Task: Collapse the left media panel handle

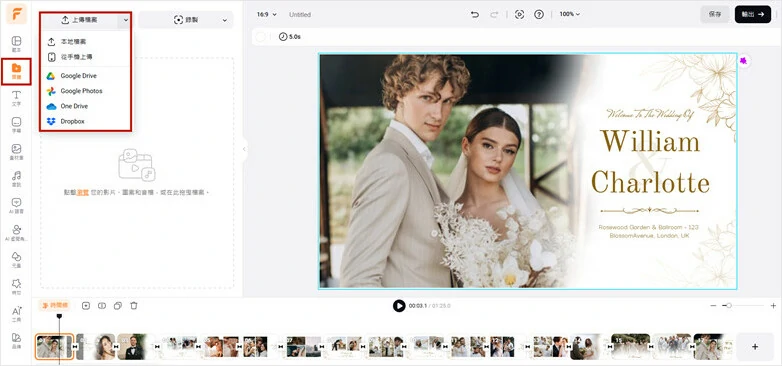Action: [x=244, y=149]
